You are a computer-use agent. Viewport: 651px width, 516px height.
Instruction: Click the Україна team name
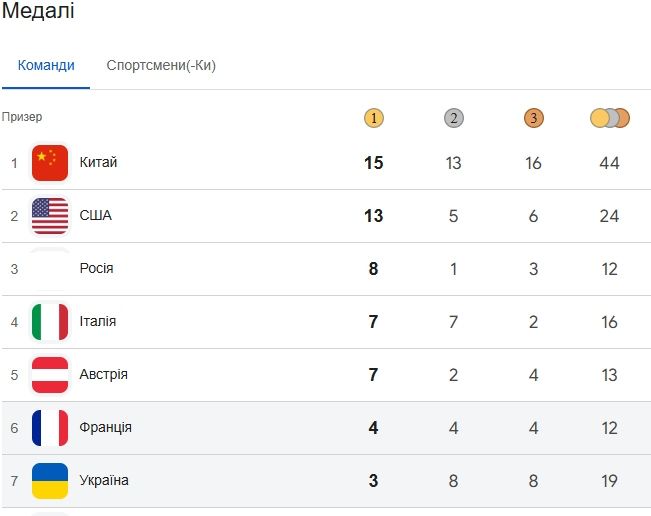coord(104,481)
